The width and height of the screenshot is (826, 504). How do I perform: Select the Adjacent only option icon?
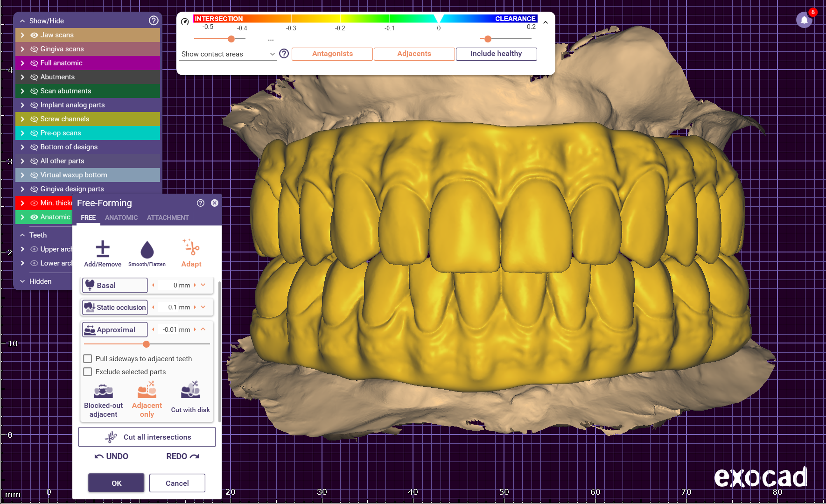coord(147,391)
